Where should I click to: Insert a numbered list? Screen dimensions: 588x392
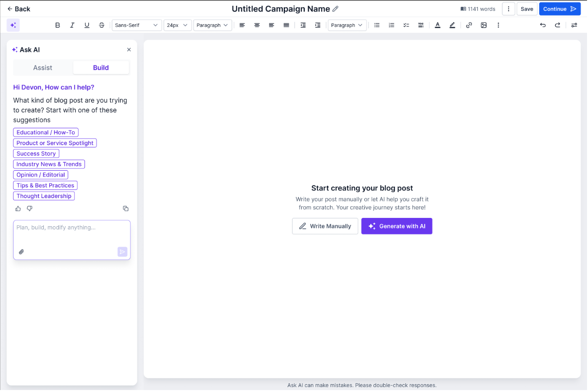coord(392,25)
